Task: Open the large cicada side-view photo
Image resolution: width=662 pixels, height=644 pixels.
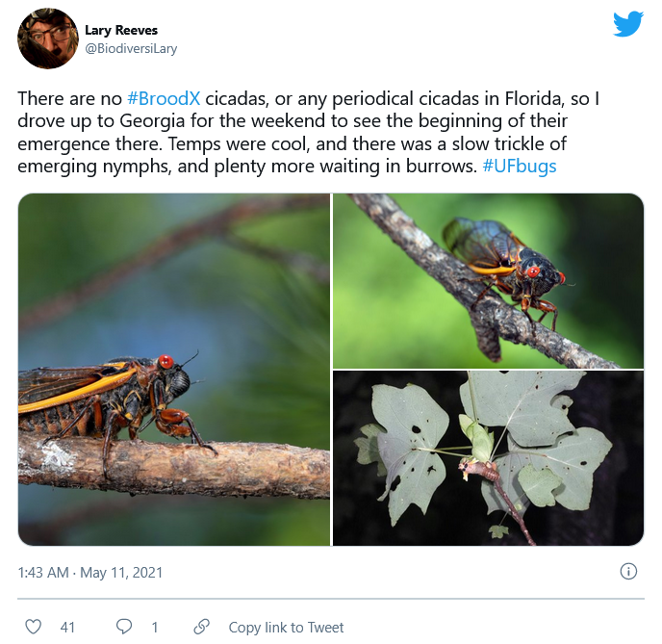Action: click(x=174, y=370)
